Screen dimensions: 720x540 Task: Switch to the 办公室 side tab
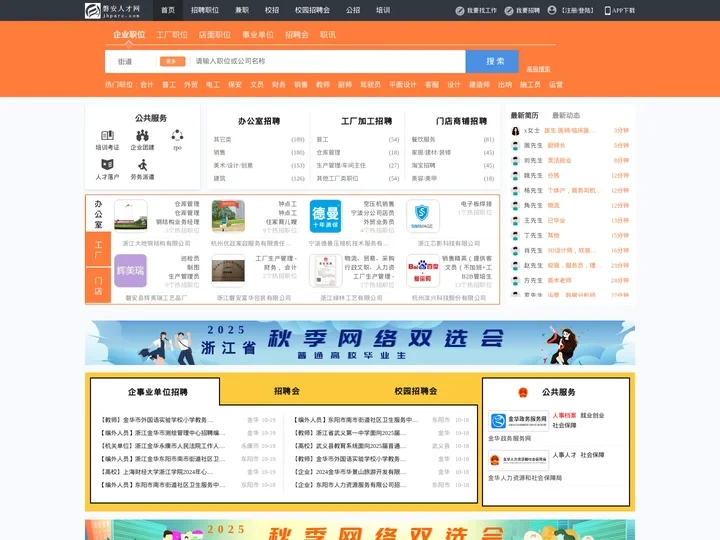click(98, 214)
